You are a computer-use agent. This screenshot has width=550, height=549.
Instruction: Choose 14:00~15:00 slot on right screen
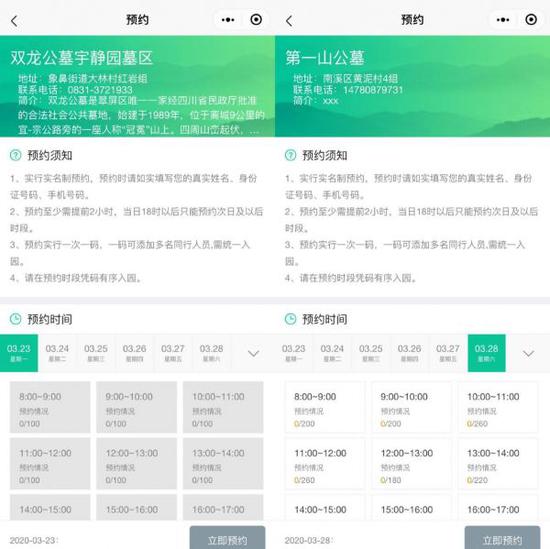pyautogui.click(x=325, y=508)
